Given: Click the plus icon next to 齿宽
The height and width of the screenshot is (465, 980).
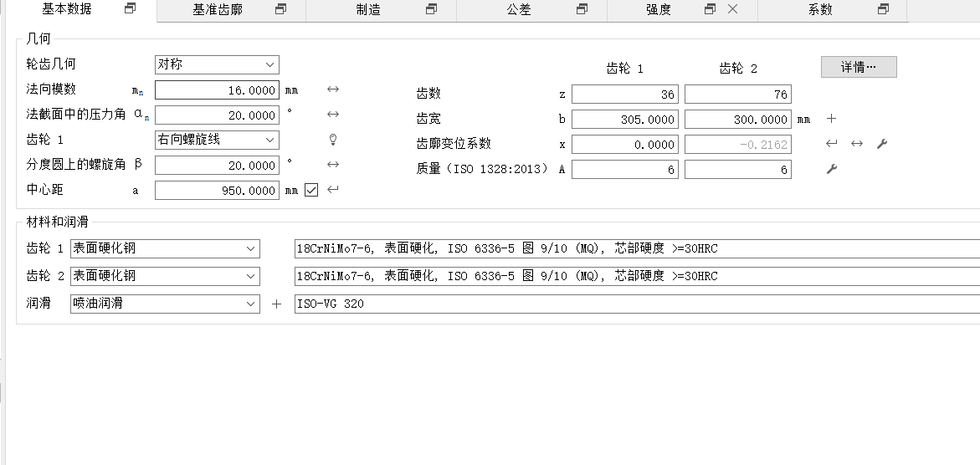Looking at the screenshot, I should click(831, 119).
